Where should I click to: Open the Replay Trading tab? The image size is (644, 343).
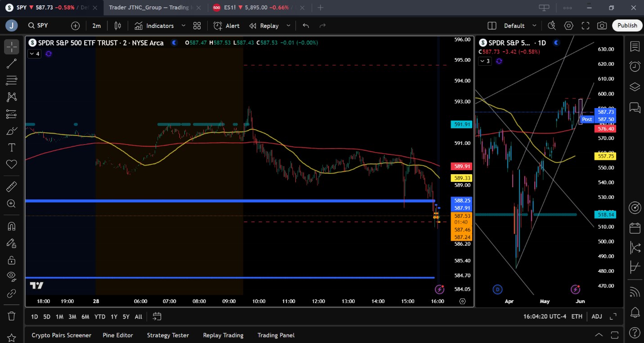223,335
